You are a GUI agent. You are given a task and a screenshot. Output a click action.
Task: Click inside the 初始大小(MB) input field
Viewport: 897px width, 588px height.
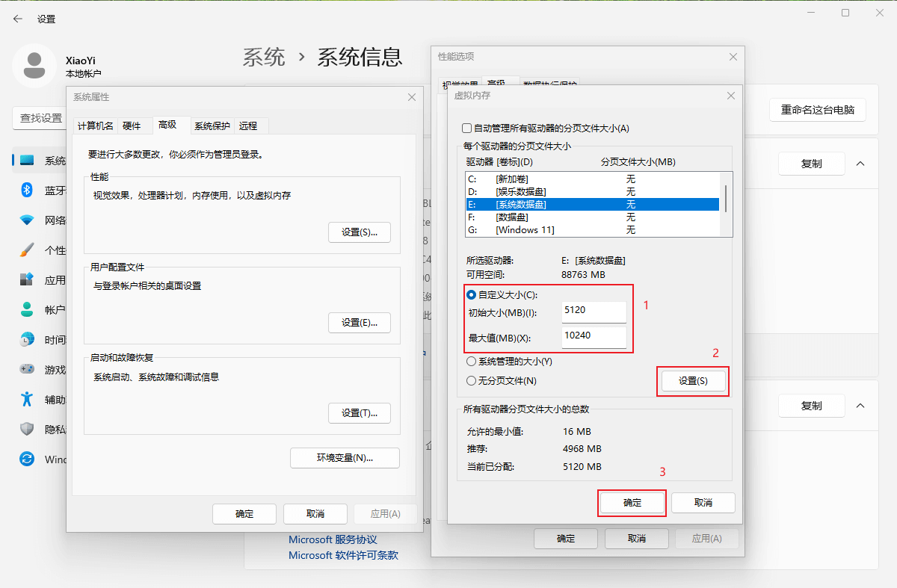click(594, 312)
